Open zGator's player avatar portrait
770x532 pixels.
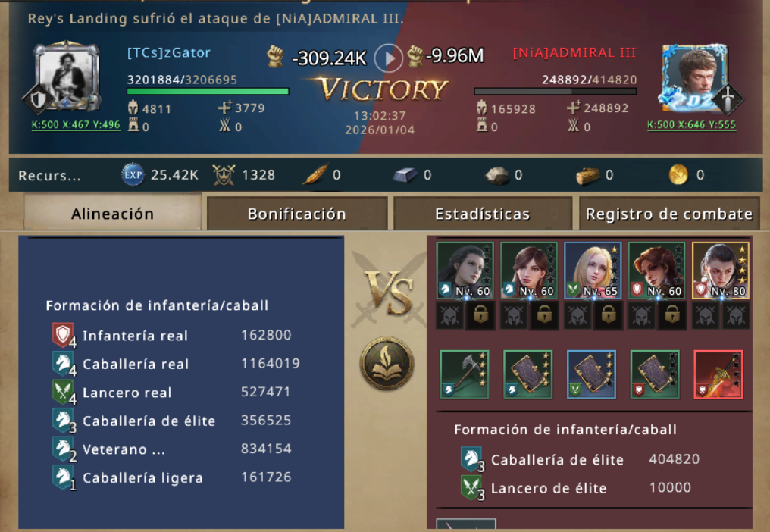click(67, 77)
